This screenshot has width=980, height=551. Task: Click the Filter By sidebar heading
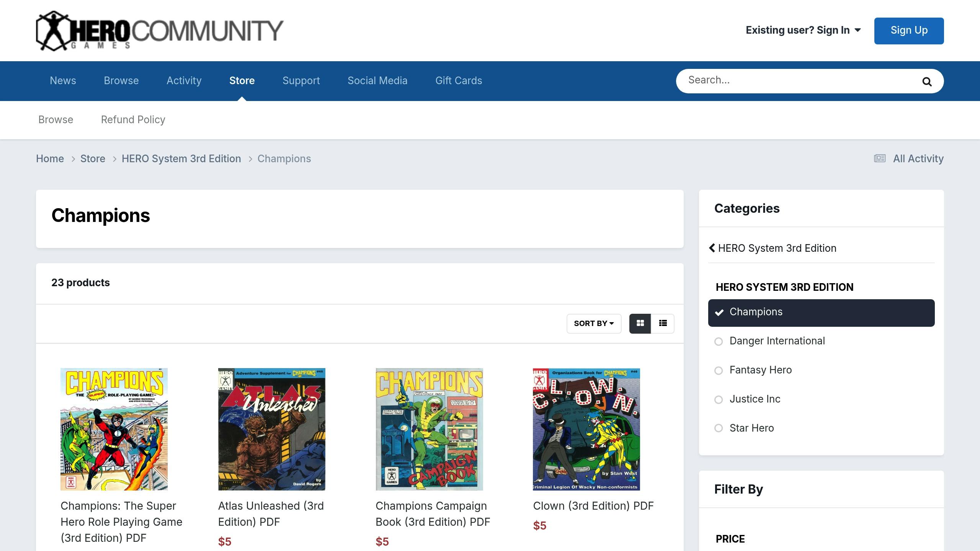[738, 489]
